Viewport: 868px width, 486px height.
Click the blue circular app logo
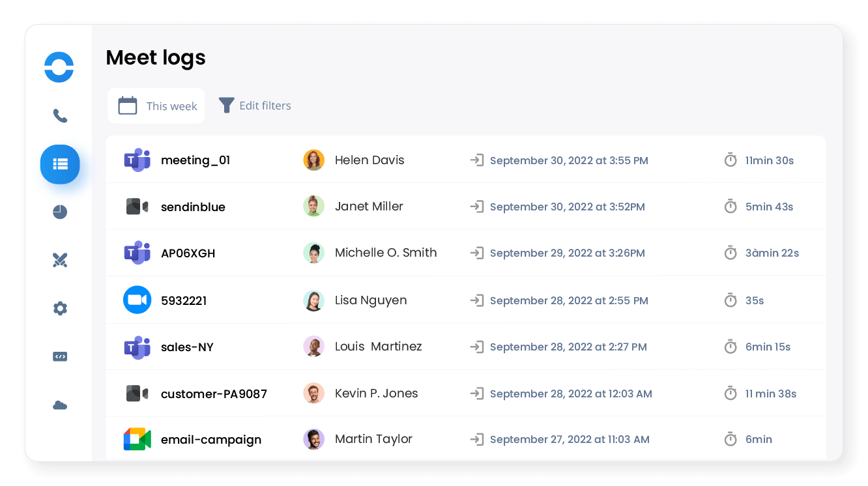coord(59,67)
